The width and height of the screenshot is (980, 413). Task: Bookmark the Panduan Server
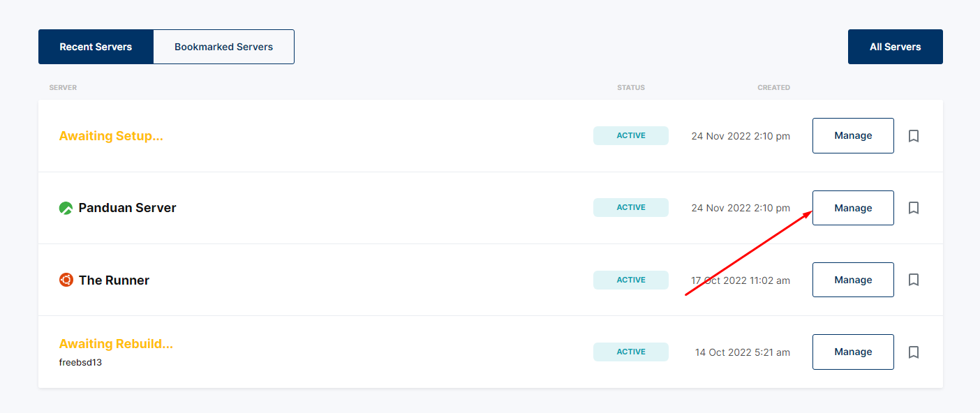[x=914, y=207]
